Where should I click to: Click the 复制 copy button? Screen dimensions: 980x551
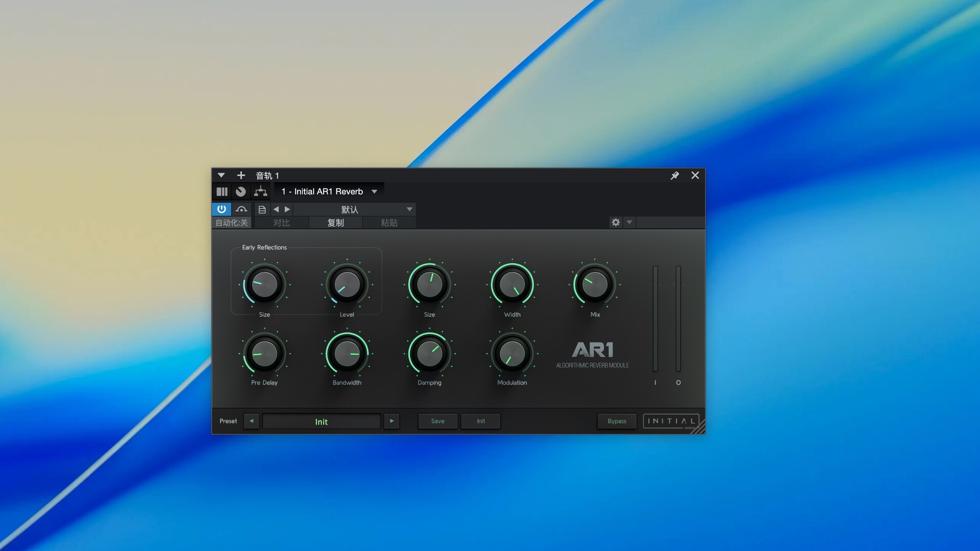pyautogui.click(x=335, y=223)
